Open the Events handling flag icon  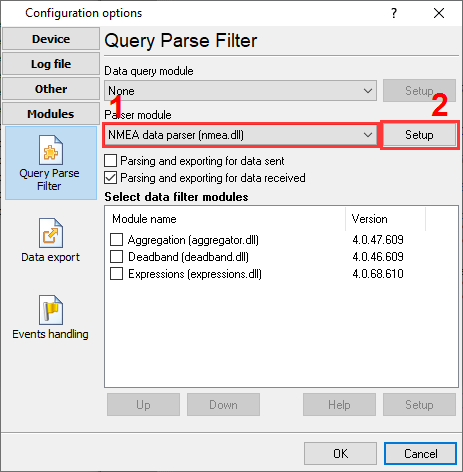(51, 310)
